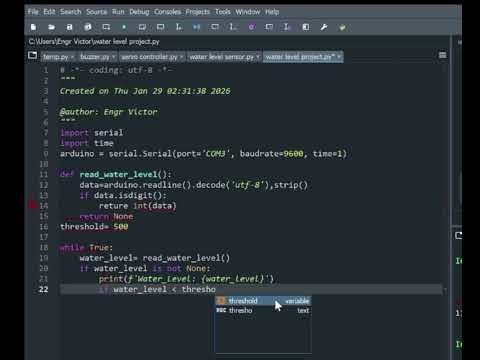Open Preferences with the wrench icon
Screen dimensions: 480x360
[324, 27]
